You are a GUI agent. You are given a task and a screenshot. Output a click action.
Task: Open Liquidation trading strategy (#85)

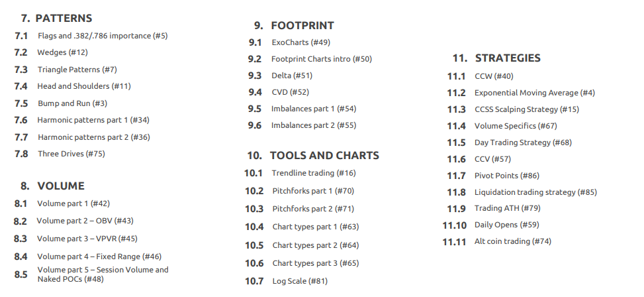pos(535,192)
